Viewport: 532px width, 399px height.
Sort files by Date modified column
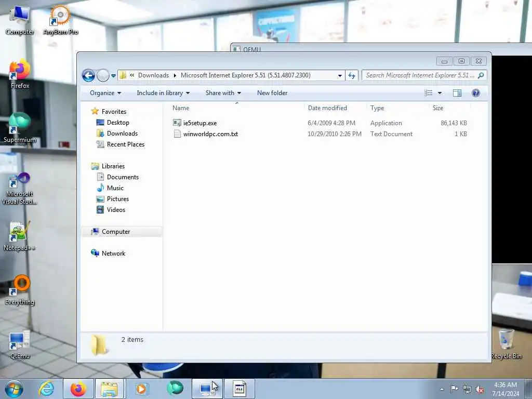pyautogui.click(x=336, y=108)
